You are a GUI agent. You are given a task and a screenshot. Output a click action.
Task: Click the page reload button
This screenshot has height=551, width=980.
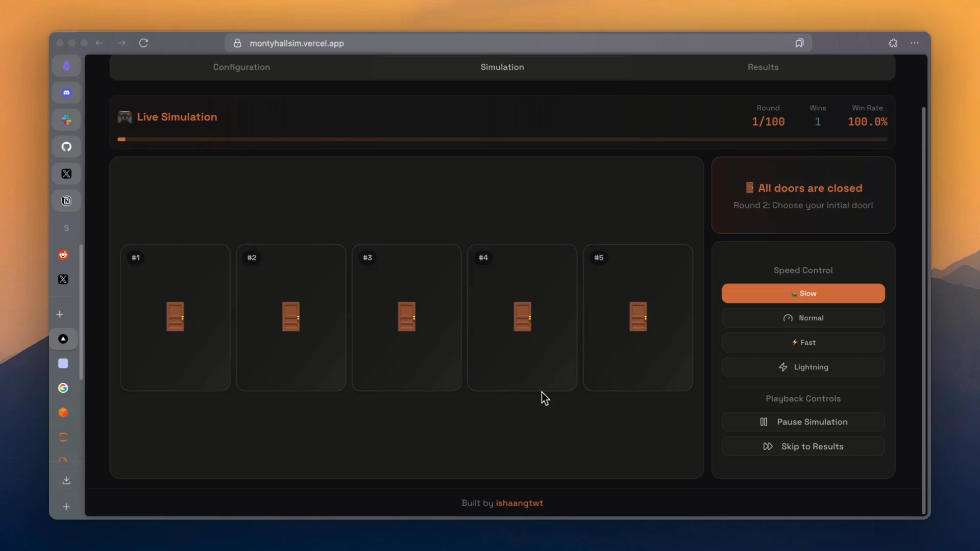click(x=144, y=43)
